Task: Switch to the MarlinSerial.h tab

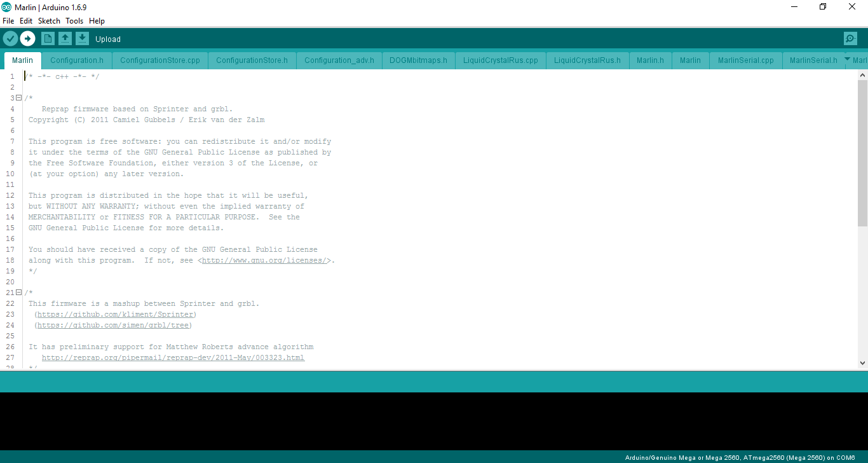Action: pyautogui.click(x=814, y=60)
